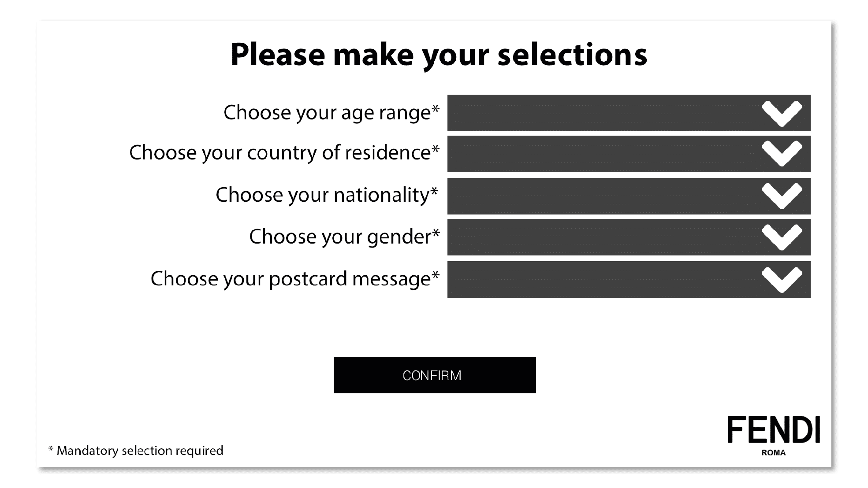868x488 pixels.
Task: Click the postcard message chevron arrow
Action: point(782,279)
